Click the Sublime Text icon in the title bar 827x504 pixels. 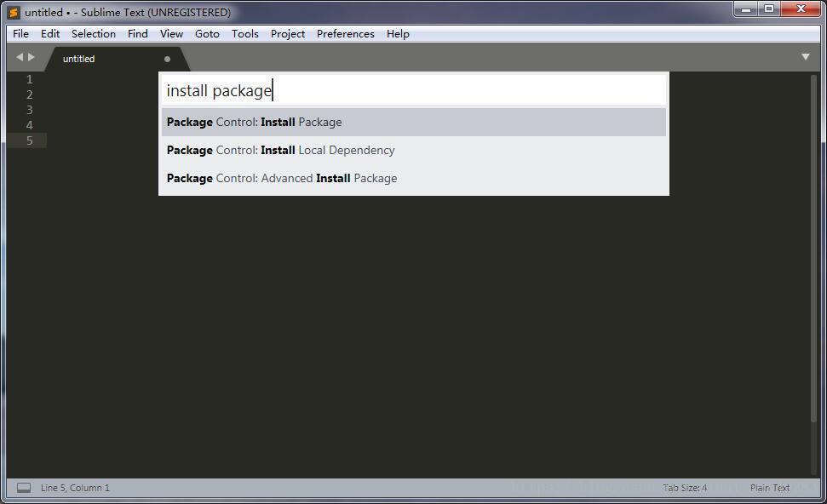point(14,12)
